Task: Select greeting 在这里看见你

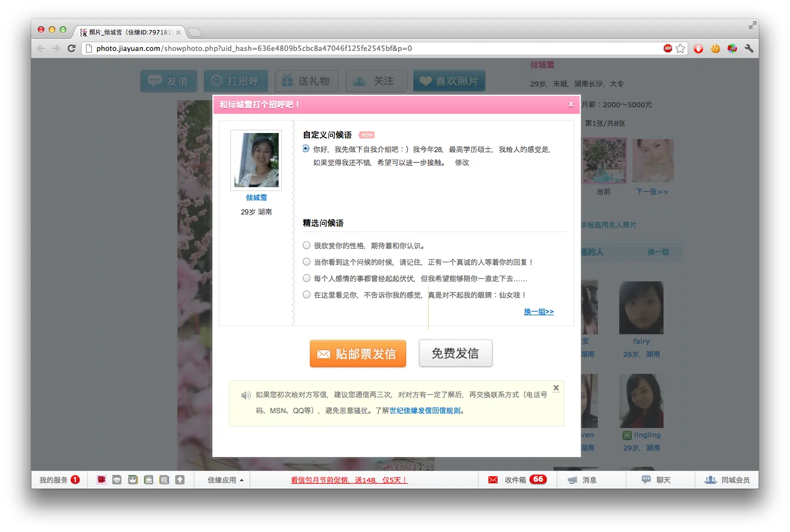Action: (x=307, y=294)
